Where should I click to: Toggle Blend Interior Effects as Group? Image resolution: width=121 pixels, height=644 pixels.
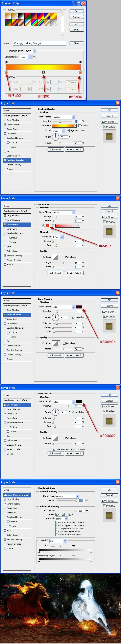click(57, 522)
